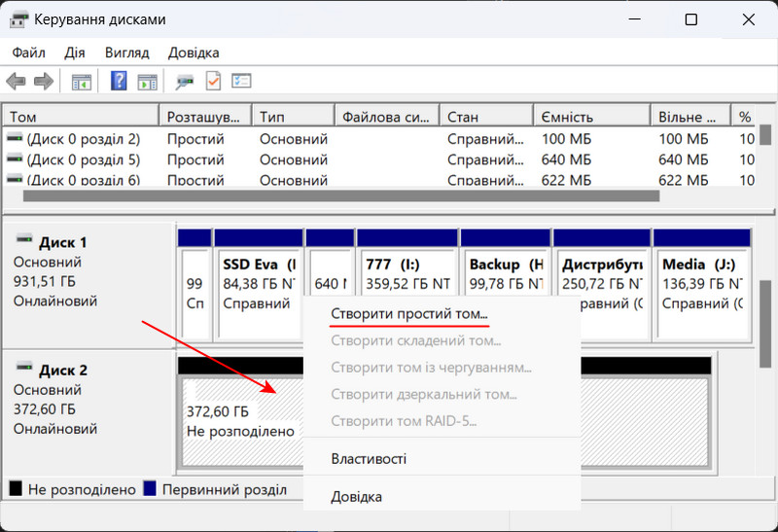Click the Back arrow toolbar icon
This screenshot has width=778, height=532.
[17, 82]
